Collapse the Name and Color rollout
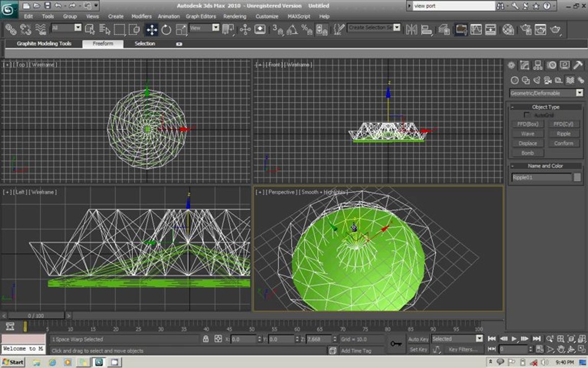The image size is (588, 368). [545, 166]
